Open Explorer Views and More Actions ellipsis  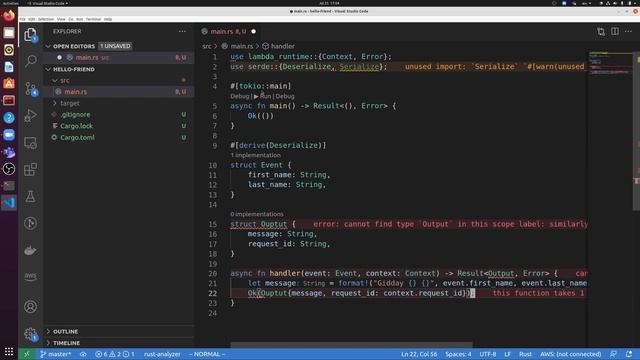(182, 31)
